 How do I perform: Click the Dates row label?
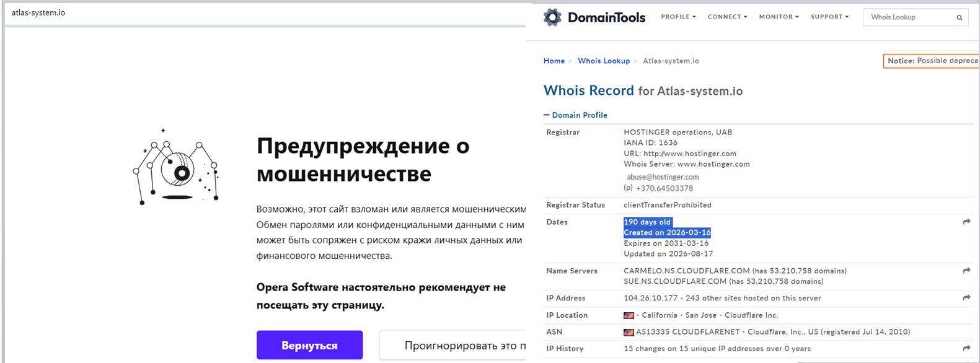coord(557,222)
